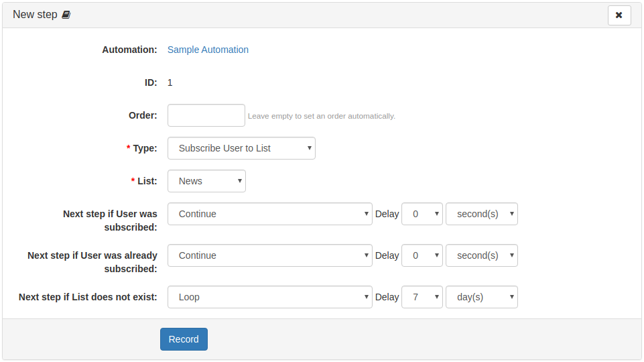Open delay unit dropdown for User was subscribed
Viewport: 644px width, 362px height.
click(482, 214)
